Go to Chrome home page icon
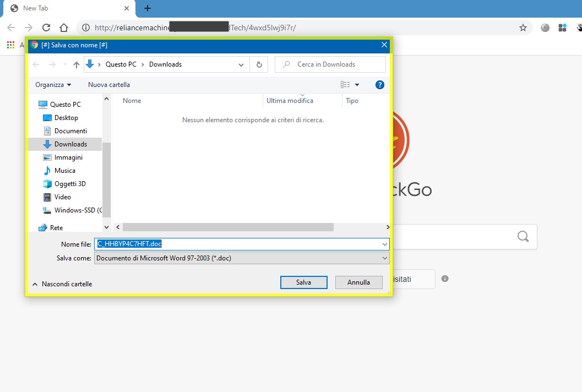582x392 pixels. coord(64,28)
